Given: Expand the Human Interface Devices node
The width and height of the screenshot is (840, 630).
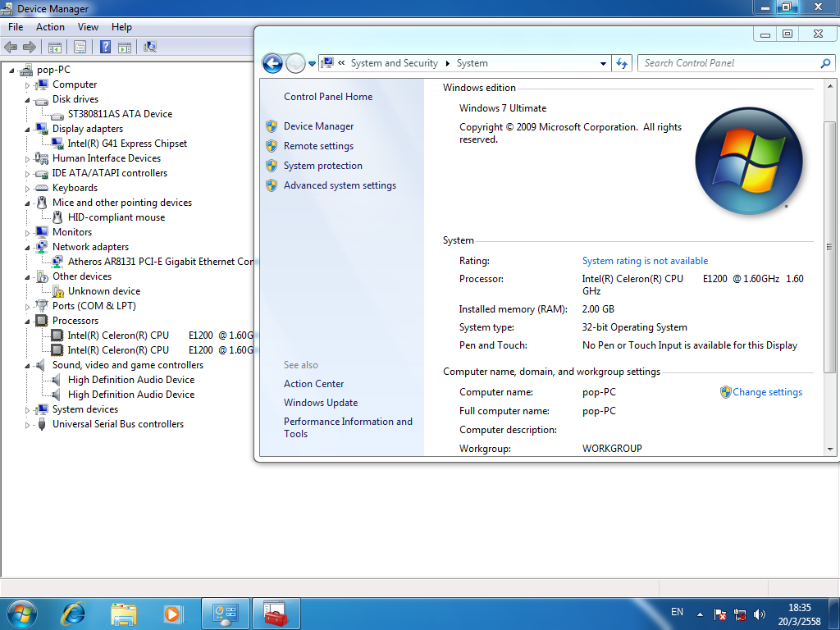Looking at the screenshot, I should point(27,159).
